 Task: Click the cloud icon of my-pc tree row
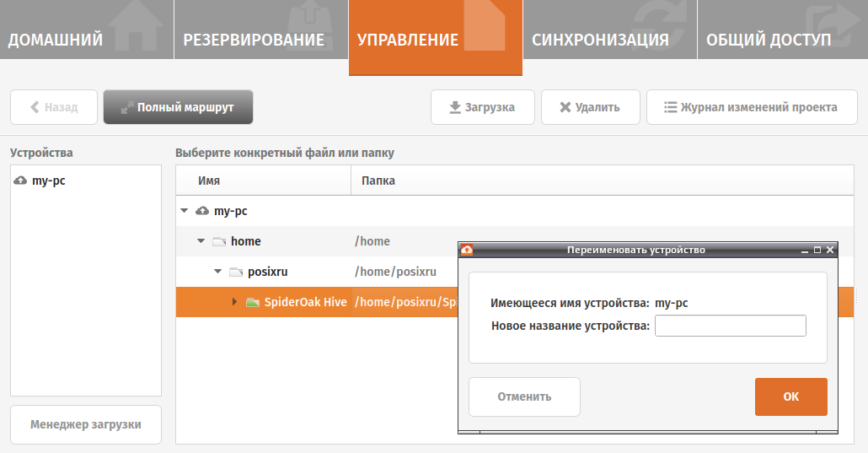[x=202, y=211]
